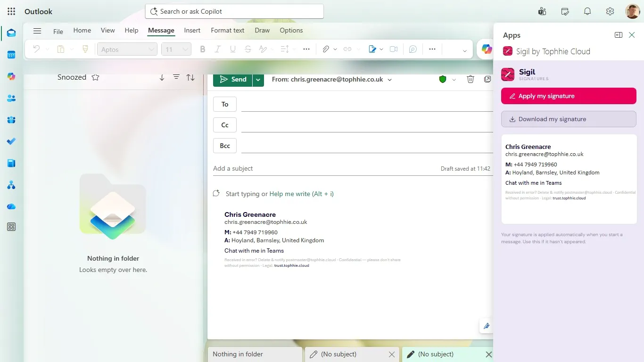644x362 pixels.
Task: Open Calendar in the left rail
Action: tap(11, 55)
